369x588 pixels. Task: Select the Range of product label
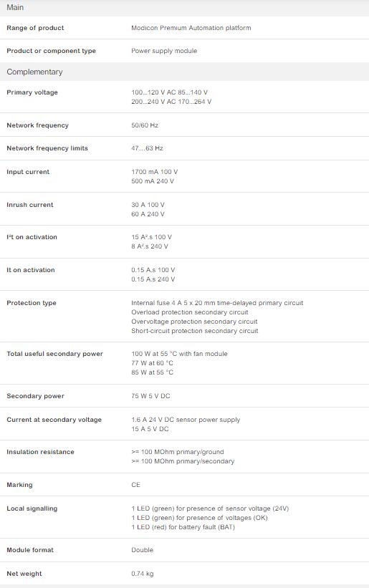35,28
